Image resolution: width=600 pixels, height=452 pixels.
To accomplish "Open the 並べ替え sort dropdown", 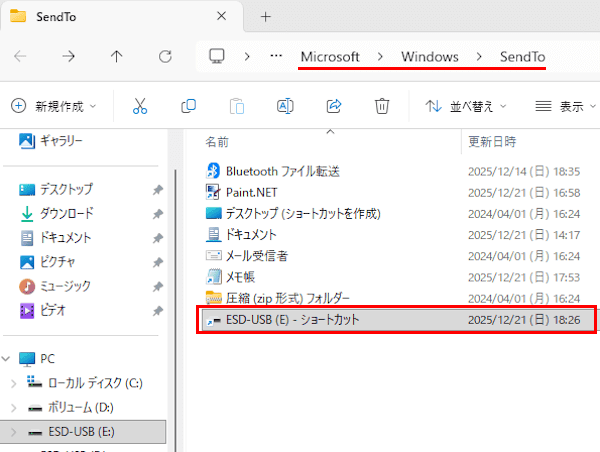I will point(466,106).
